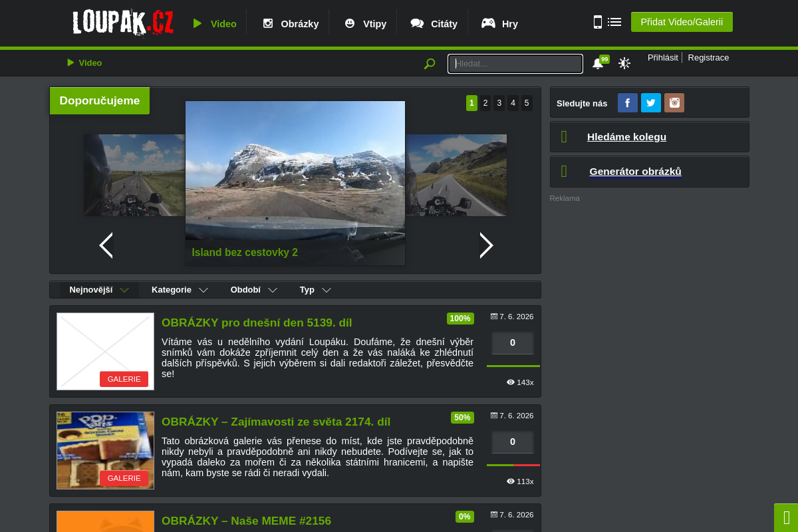Viewport: 798px width, 532px height.
Task: Show next recommended slide arrow
Action: [487, 245]
